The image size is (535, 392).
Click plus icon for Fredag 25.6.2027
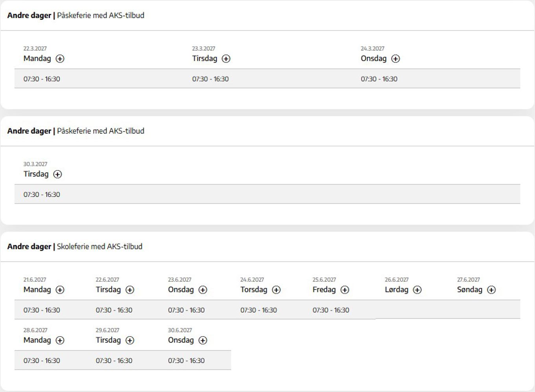(x=345, y=290)
